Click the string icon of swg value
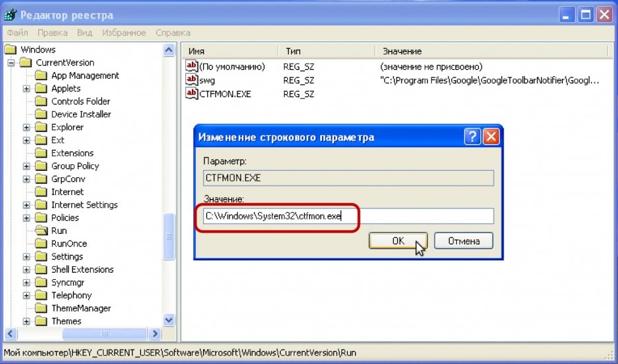 191,80
